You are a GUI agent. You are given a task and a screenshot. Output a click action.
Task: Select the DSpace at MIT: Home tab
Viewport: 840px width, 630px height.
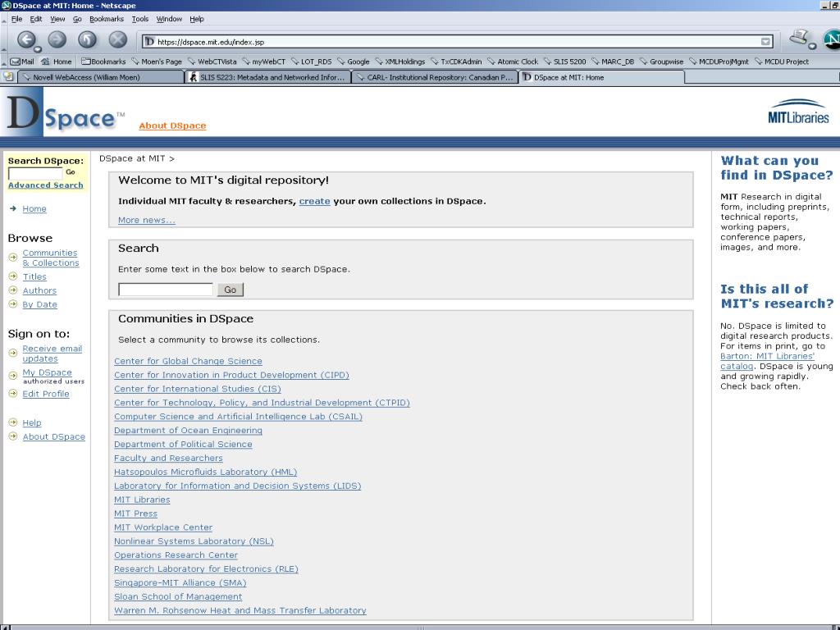[601, 77]
